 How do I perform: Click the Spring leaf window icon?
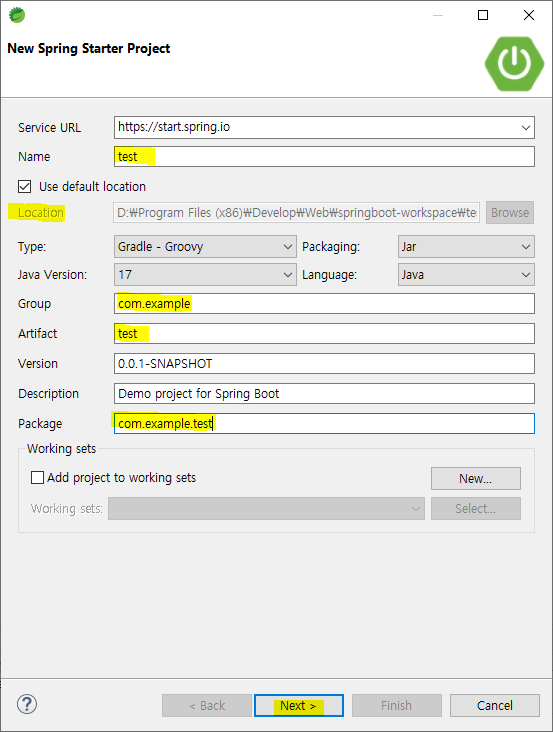(17, 15)
